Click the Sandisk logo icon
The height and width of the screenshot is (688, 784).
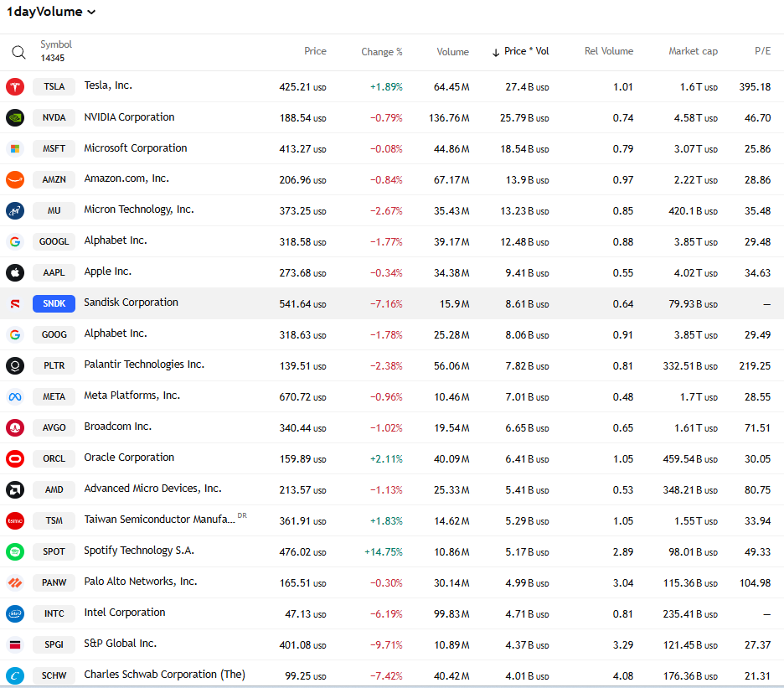[15, 303]
